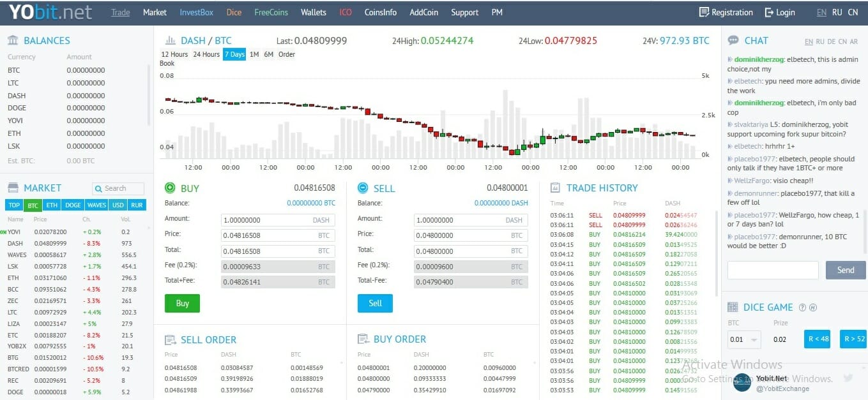Screen dimensions: 868x400
Task: Switch chat language to DE
Action: [831, 41]
